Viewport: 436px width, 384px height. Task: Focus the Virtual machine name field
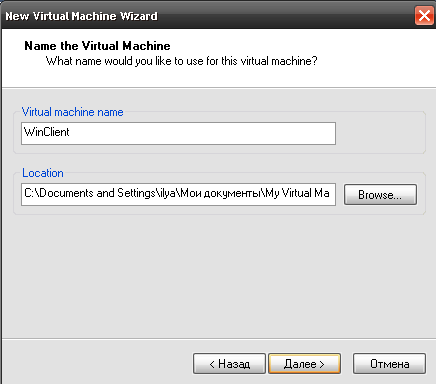coord(178,133)
